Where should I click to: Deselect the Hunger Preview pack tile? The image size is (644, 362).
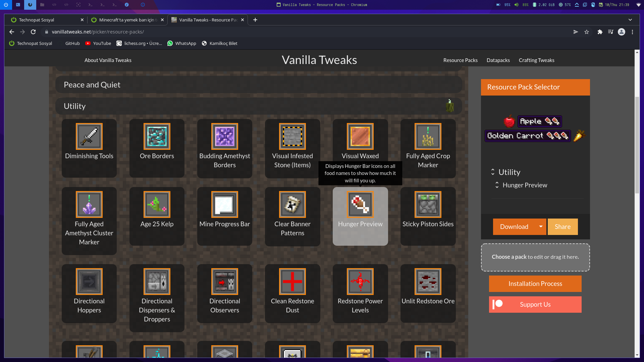(360, 216)
